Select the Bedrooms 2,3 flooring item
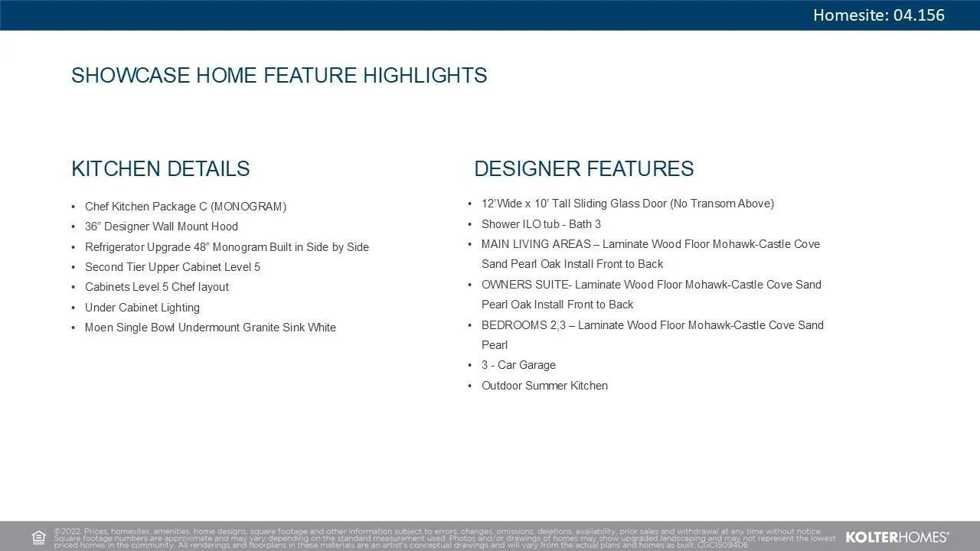Image resolution: width=980 pixels, height=551 pixels. point(652,334)
